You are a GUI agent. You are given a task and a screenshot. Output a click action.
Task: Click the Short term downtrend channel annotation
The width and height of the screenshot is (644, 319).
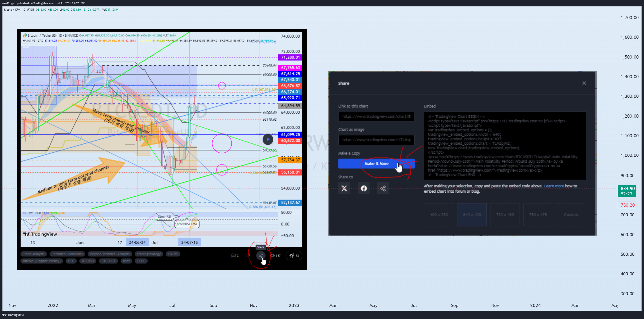coord(121,121)
